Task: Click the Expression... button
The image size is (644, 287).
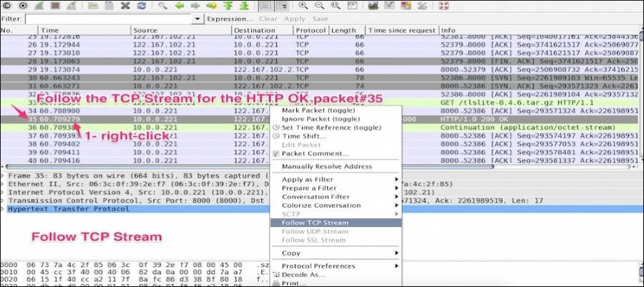Action: (230, 19)
